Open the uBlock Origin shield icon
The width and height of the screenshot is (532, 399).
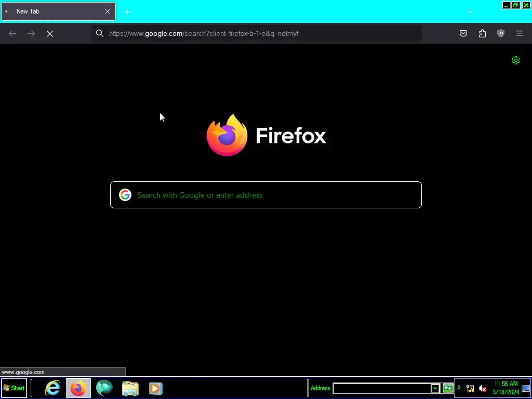point(500,33)
